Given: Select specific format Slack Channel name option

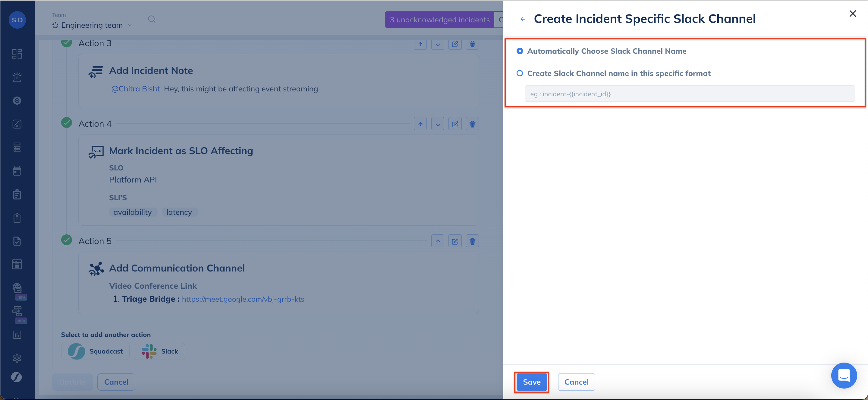Looking at the screenshot, I should [x=520, y=73].
